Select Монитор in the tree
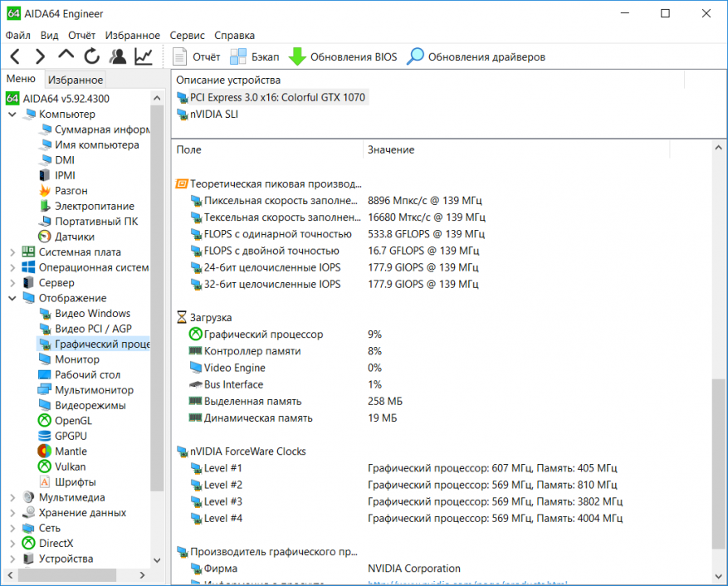 (x=69, y=359)
